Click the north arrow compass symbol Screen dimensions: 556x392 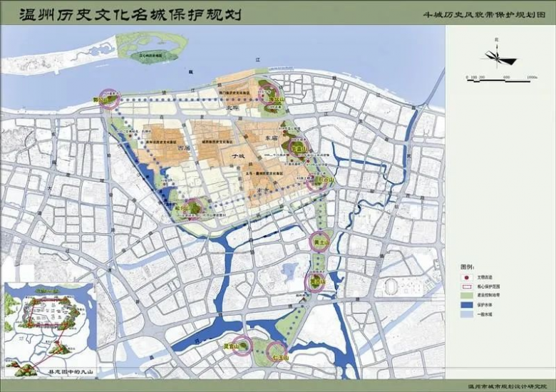pyautogui.click(x=494, y=56)
